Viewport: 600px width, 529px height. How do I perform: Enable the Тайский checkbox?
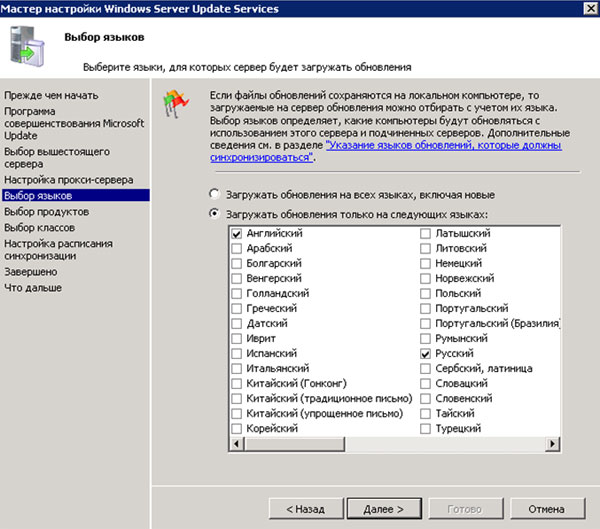pos(425,413)
